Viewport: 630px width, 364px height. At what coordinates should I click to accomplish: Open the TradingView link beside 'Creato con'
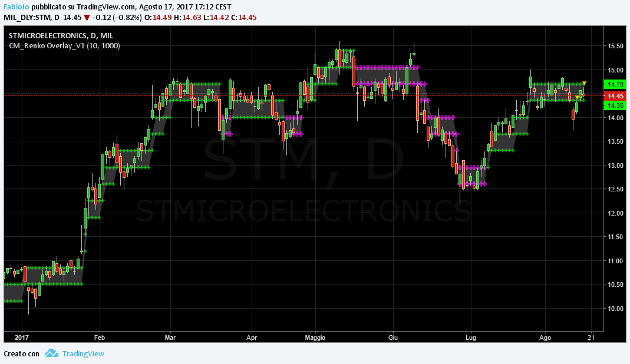pos(83,353)
